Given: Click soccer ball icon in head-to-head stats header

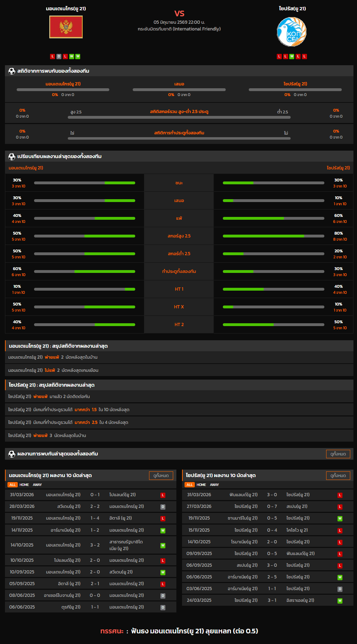Looking at the screenshot, I should point(12,71).
